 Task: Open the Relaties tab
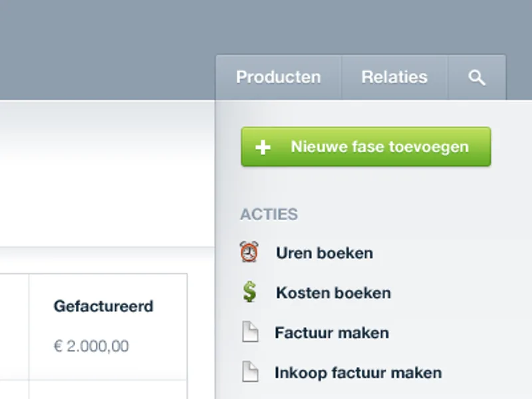394,77
